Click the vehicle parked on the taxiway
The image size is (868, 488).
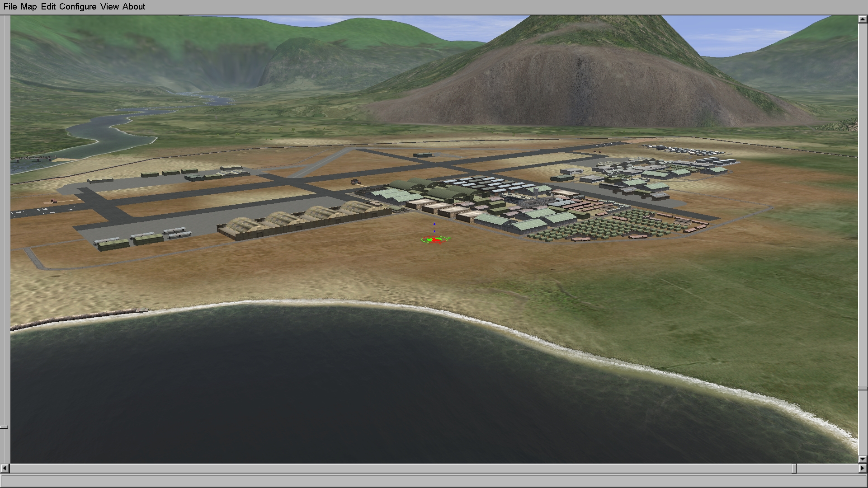356,182
